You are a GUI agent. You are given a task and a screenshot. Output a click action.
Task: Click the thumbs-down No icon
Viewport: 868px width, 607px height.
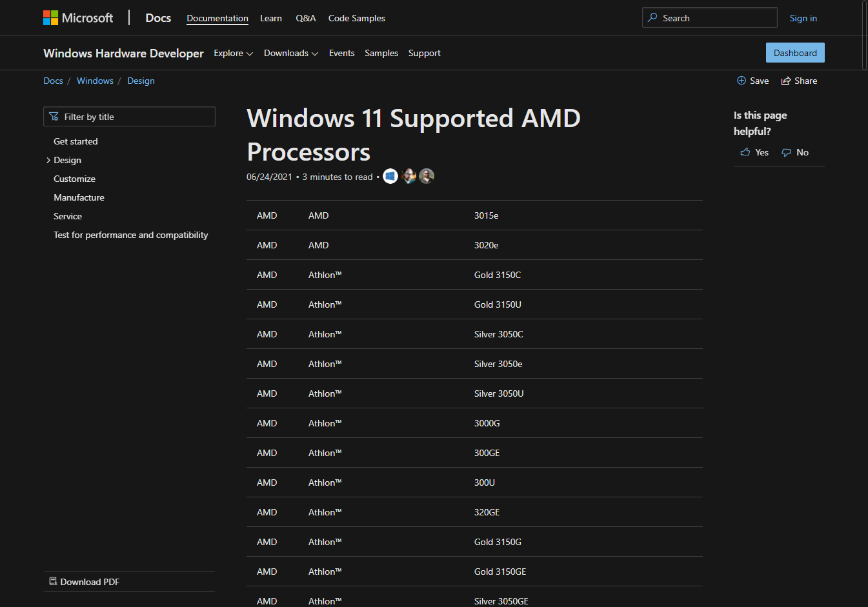tap(786, 152)
